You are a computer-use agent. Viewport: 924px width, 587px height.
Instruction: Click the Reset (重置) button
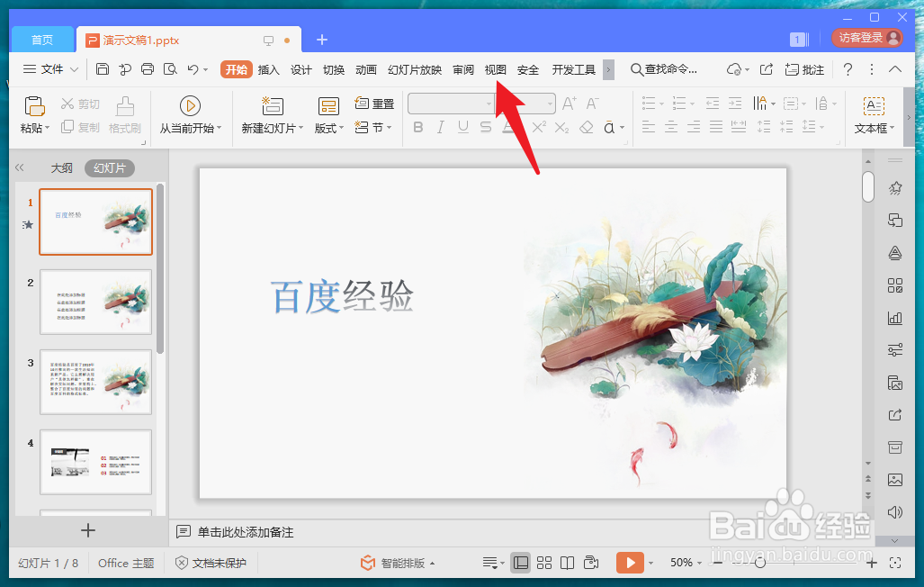(375, 104)
